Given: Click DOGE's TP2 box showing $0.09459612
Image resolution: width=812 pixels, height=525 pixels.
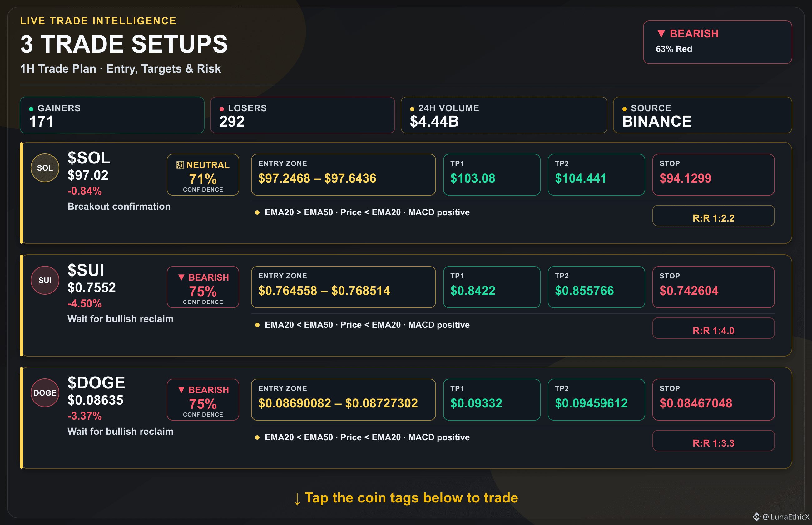Looking at the screenshot, I should pos(596,400).
